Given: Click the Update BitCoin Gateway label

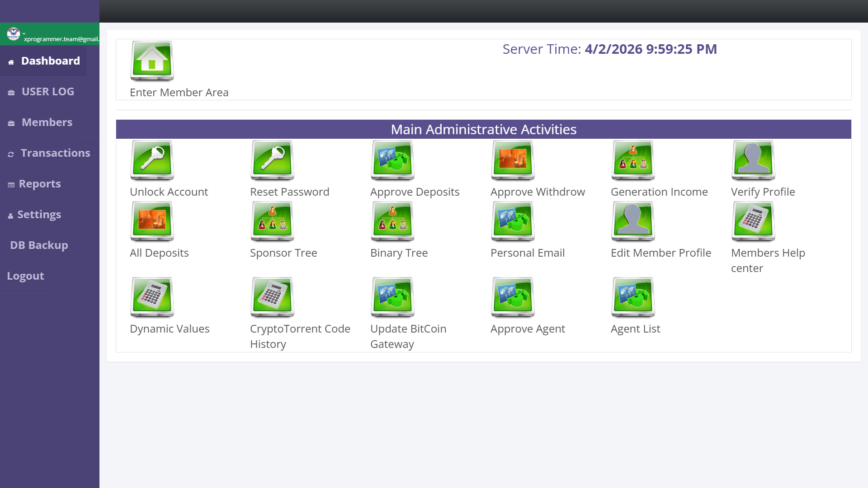Looking at the screenshot, I should [x=408, y=336].
